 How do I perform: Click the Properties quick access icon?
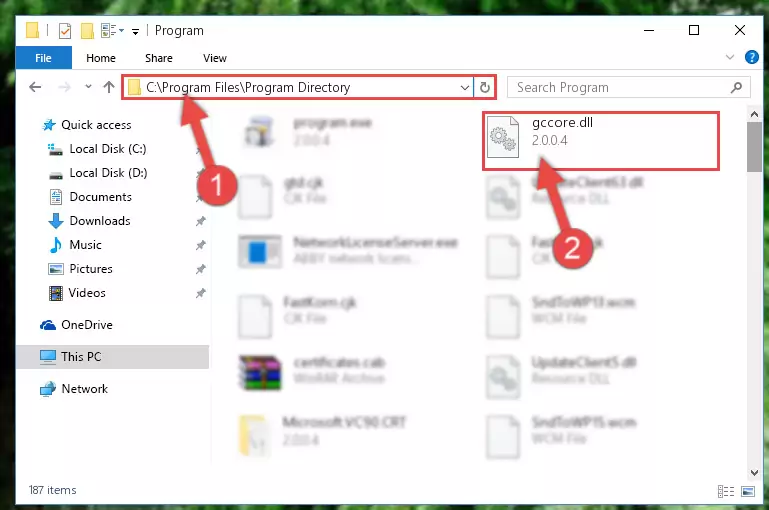pyautogui.click(x=65, y=31)
